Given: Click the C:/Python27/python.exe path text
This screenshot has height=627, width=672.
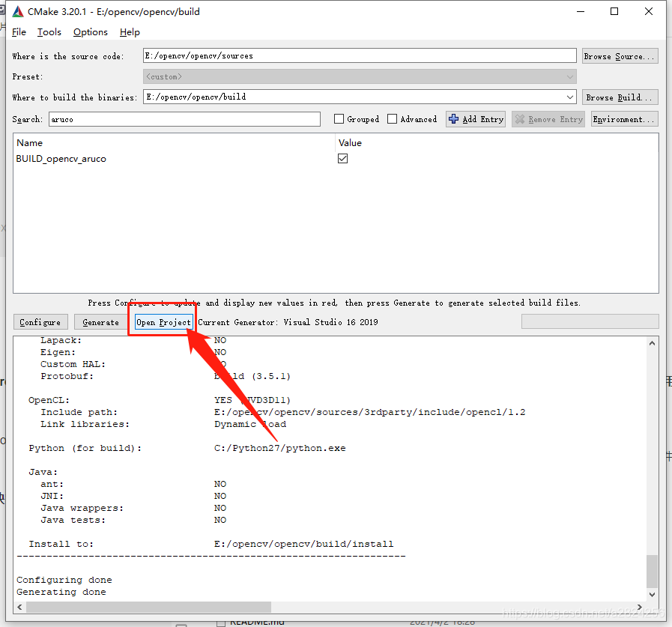Looking at the screenshot, I should [x=280, y=448].
